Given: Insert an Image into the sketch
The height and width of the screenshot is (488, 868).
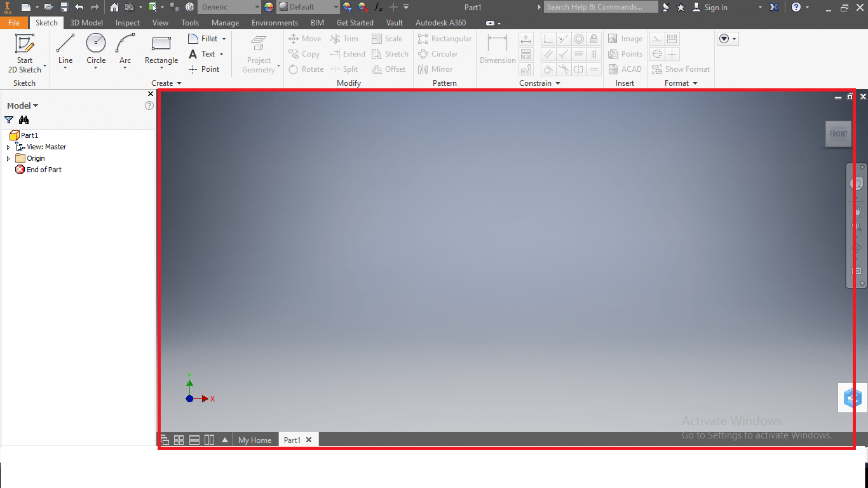Looking at the screenshot, I should 625,38.
